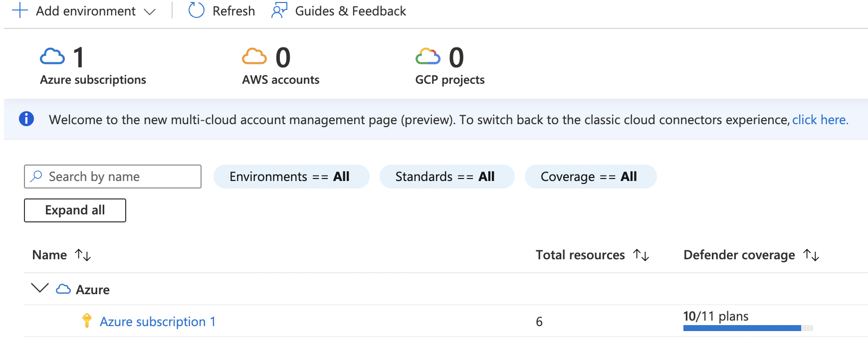Viewport: 868px width, 360px height.
Task: Sort by Defender coverage arrows icon
Action: click(811, 255)
